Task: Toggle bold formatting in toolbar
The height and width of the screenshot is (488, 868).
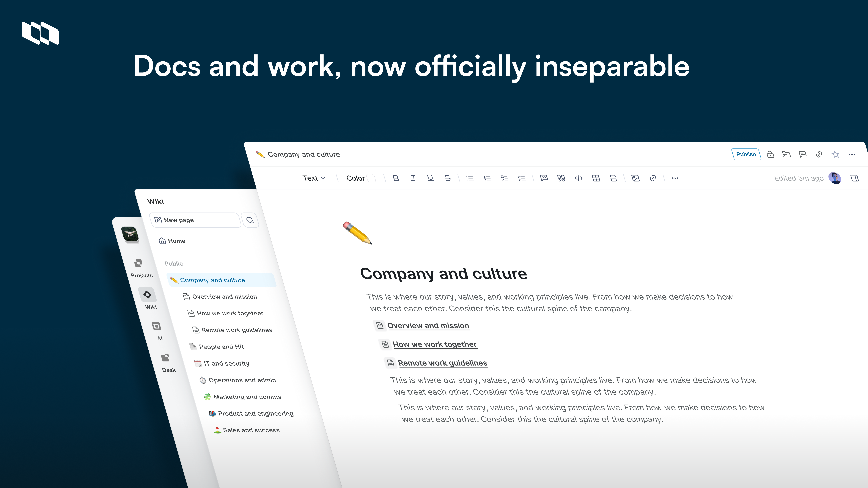Action: (396, 178)
